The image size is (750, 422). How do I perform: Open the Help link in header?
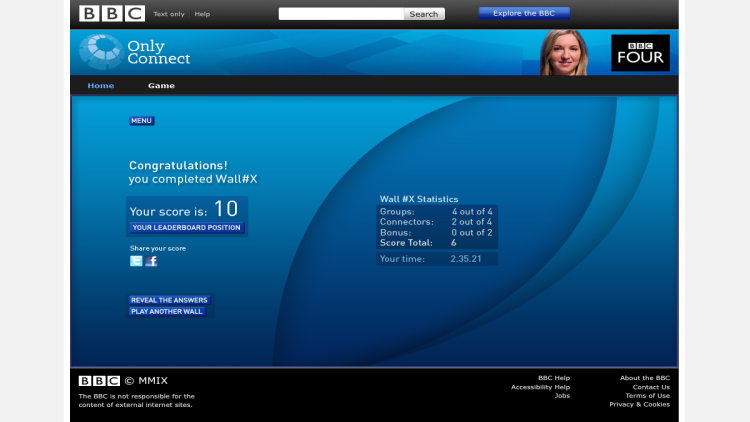(202, 14)
